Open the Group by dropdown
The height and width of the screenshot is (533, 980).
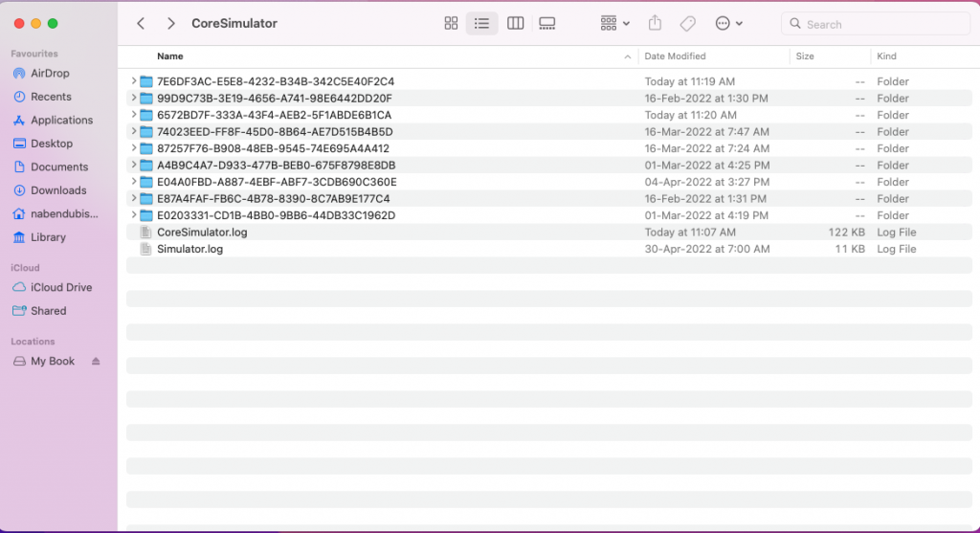pyautogui.click(x=614, y=24)
